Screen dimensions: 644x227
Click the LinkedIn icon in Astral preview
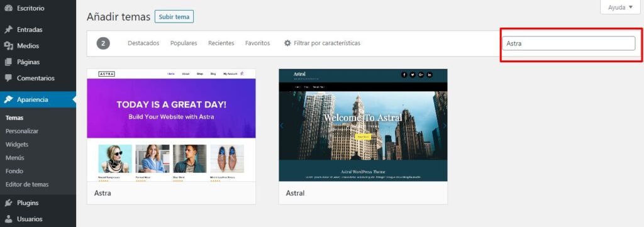[x=430, y=74]
